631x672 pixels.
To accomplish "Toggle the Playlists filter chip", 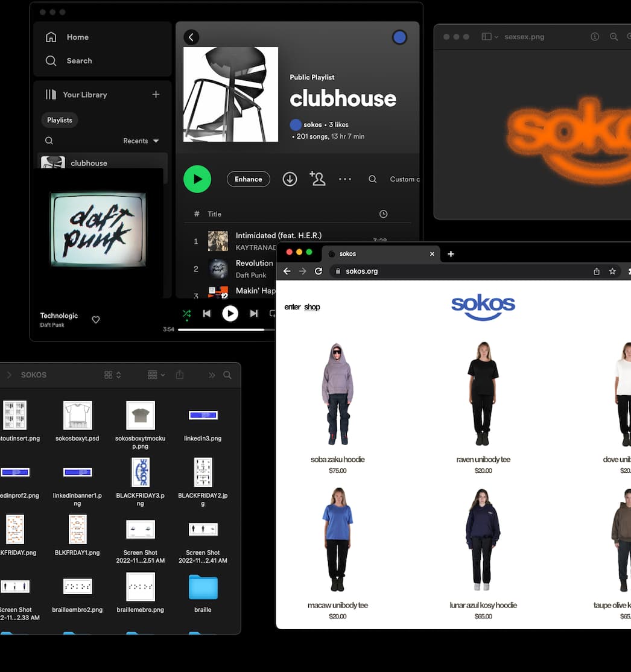I will tap(60, 120).
